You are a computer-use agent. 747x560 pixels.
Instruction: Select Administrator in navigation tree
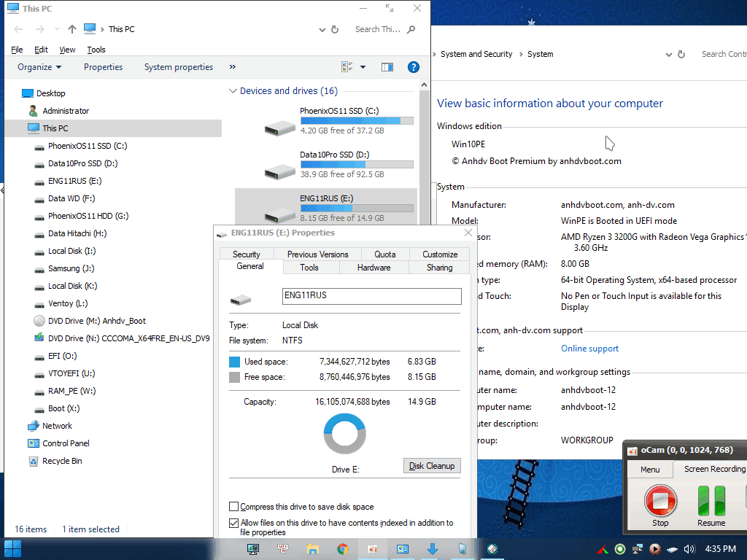click(66, 111)
